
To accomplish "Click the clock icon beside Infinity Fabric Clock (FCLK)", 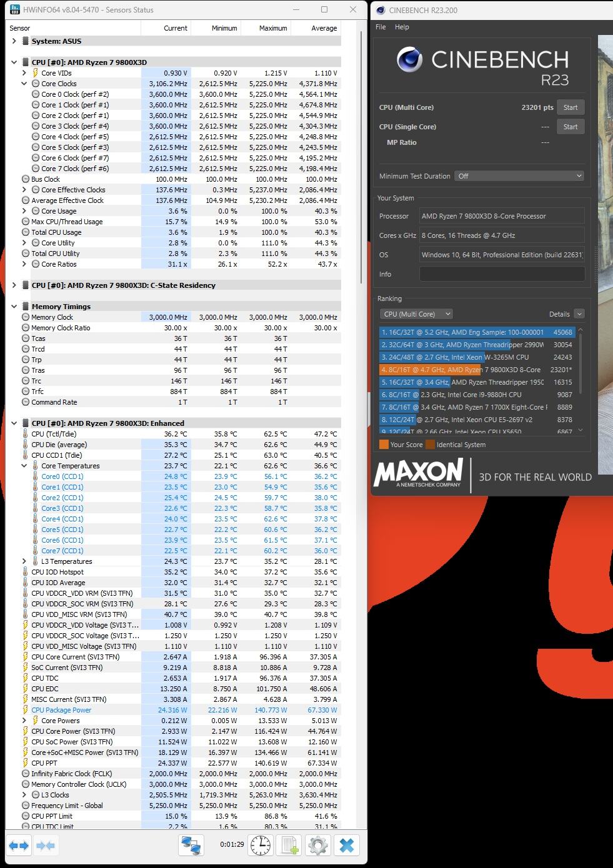I will point(25,774).
